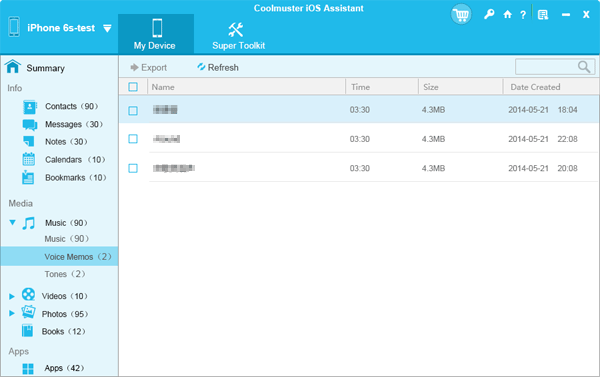
Task: Click the Refresh arrows icon
Action: (201, 67)
